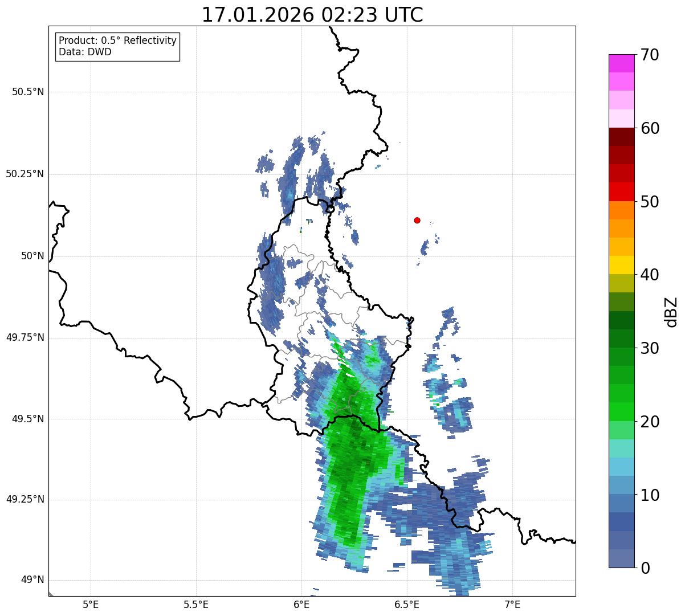
Task: Click the red radar site marker dot
Action: point(417,220)
